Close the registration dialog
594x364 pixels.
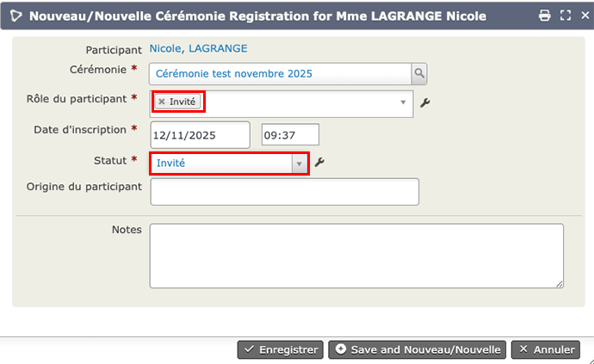[x=585, y=15]
